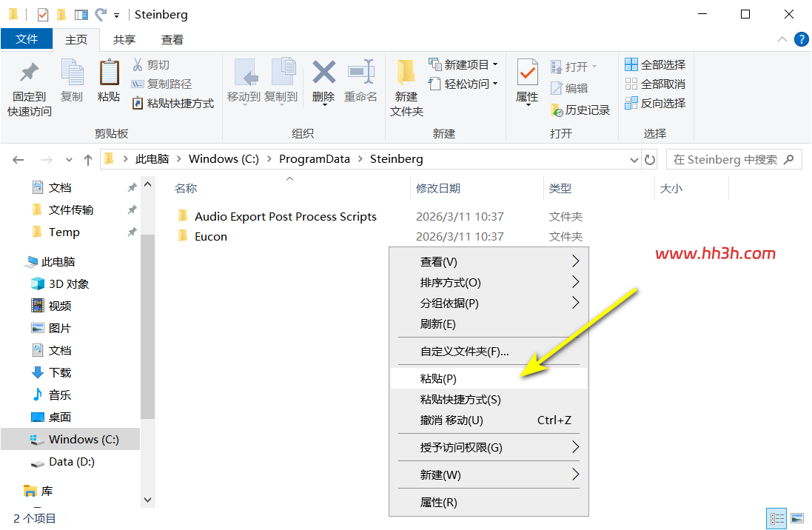The image size is (812, 530).
Task: Switch to large icons view in status bar
Action: click(797, 518)
